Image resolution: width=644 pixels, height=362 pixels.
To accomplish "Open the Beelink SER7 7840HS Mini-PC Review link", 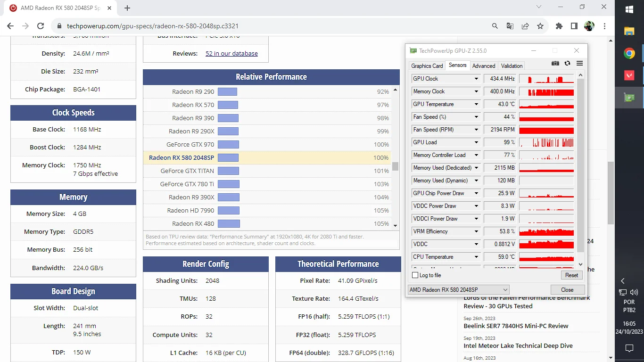I will click(x=516, y=326).
